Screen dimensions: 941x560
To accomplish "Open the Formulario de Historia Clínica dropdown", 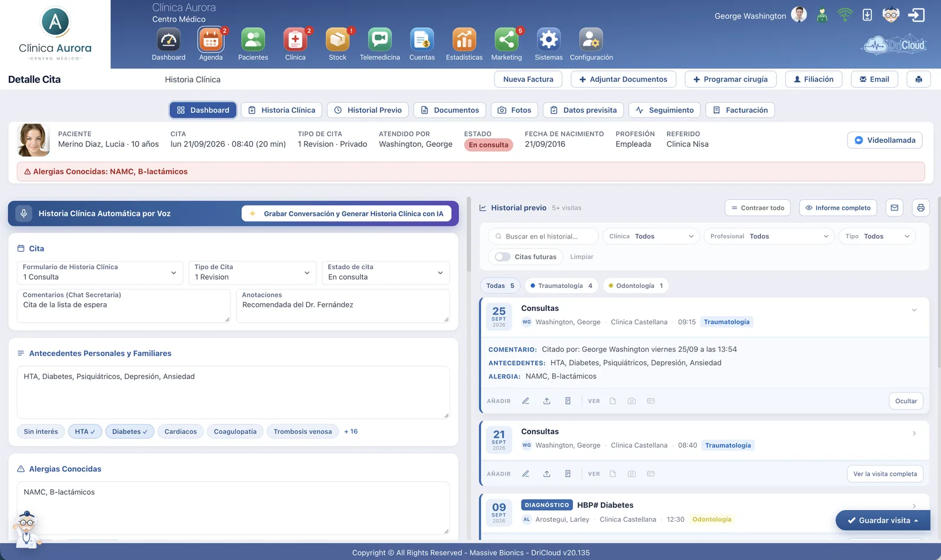I will pos(99,273).
